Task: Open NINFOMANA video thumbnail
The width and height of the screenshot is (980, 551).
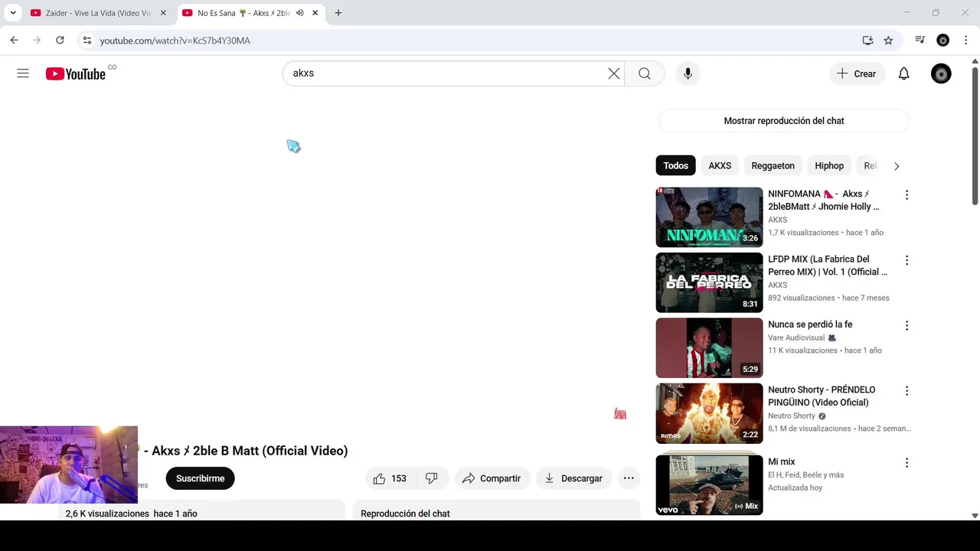Action: 710,217
